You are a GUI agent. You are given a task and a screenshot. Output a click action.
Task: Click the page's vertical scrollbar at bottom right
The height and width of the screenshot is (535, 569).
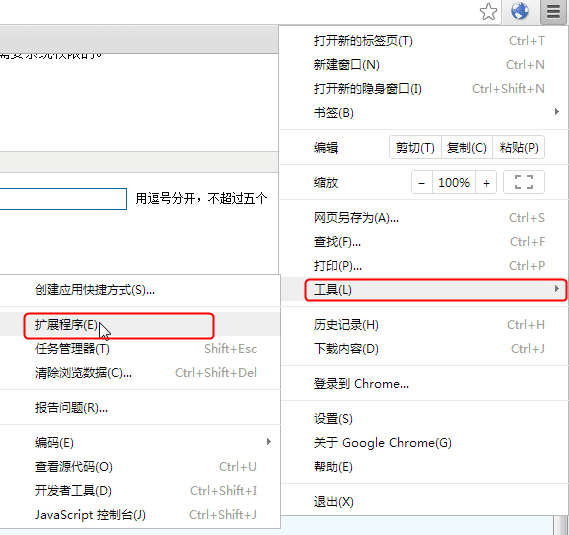click(561, 524)
